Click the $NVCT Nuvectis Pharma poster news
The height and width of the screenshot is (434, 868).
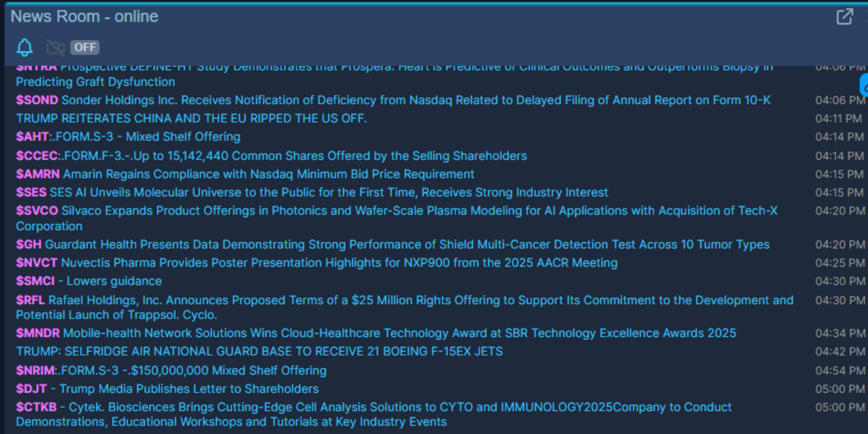click(x=317, y=263)
